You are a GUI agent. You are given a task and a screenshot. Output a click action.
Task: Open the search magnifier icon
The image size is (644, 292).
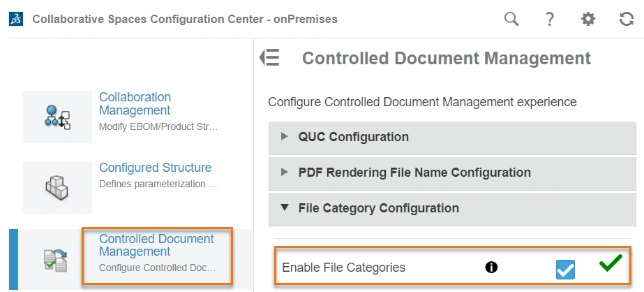(x=511, y=20)
